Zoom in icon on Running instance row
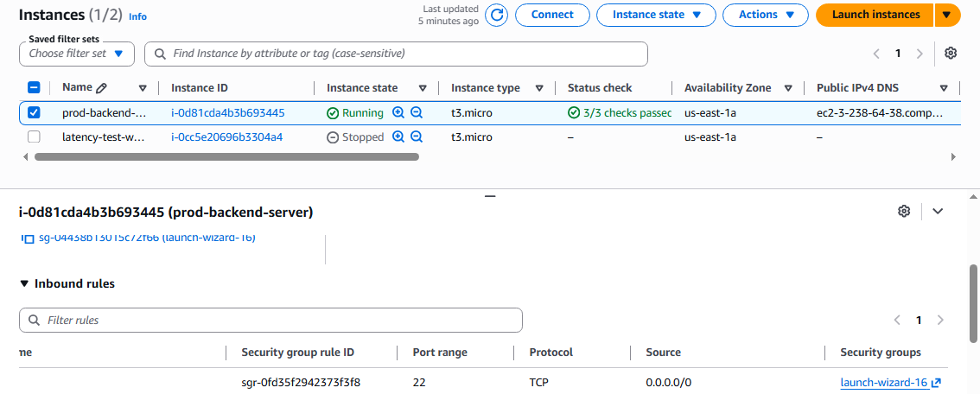This screenshot has width=980, height=394. [x=398, y=113]
